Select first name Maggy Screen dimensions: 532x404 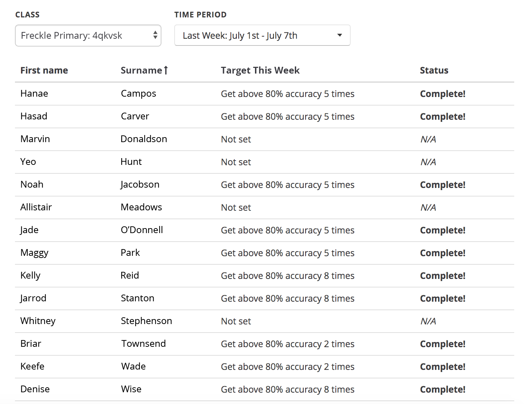pyautogui.click(x=34, y=253)
